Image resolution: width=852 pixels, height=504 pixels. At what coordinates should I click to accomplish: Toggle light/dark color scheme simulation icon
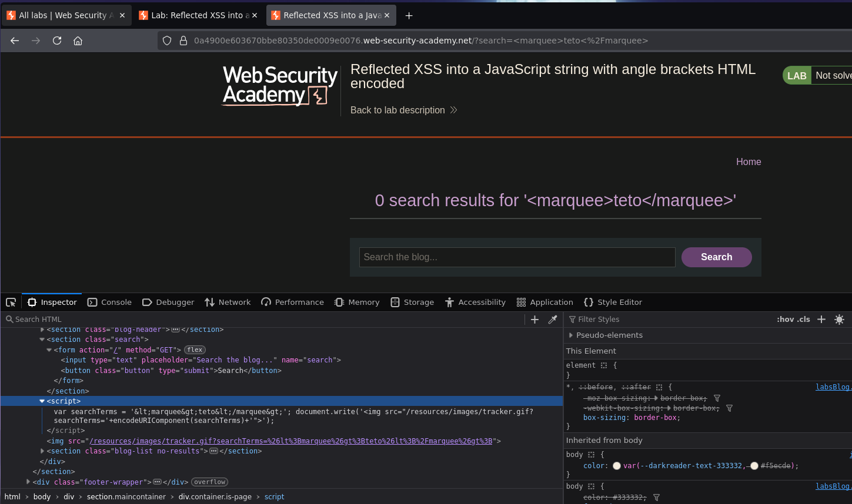click(x=839, y=319)
